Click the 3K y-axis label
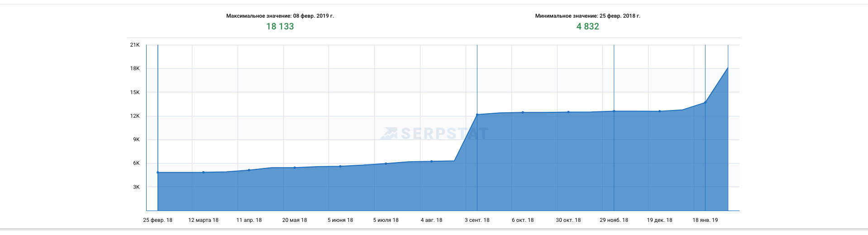Image resolution: width=868 pixels, height=235 pixels. [136, 187]
